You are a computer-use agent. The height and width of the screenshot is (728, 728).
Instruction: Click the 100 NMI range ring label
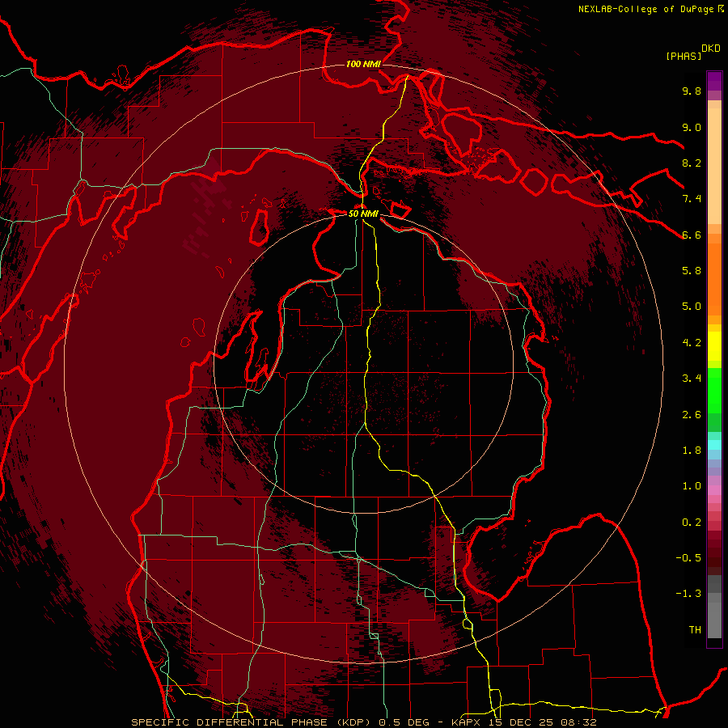pyautogui.click(x=363, y=64)
